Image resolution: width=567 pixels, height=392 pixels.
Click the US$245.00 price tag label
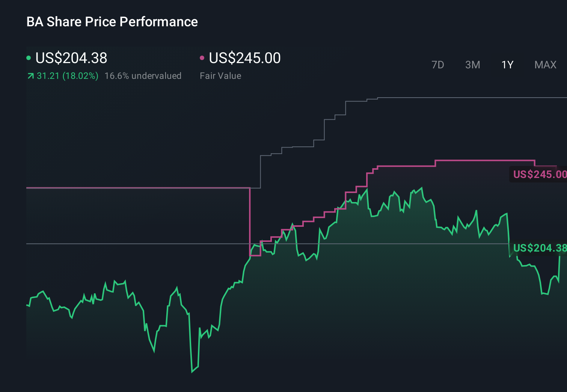tap(540, 174)
